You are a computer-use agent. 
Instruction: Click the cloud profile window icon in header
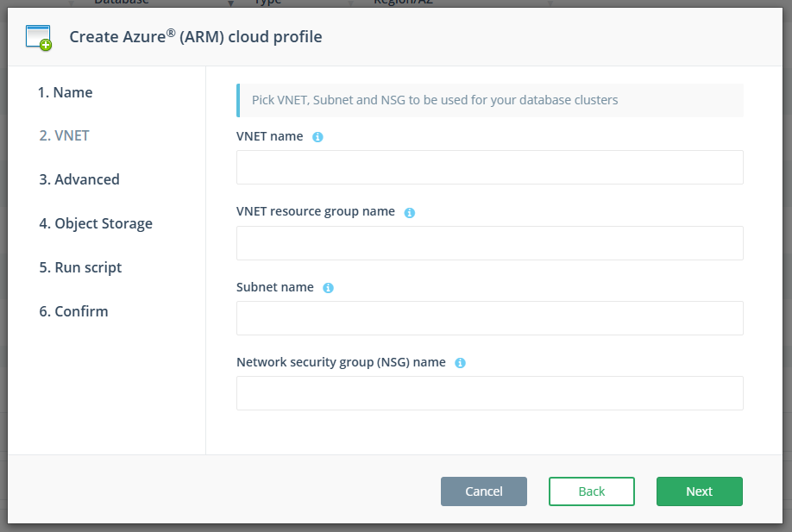(39, 38)
